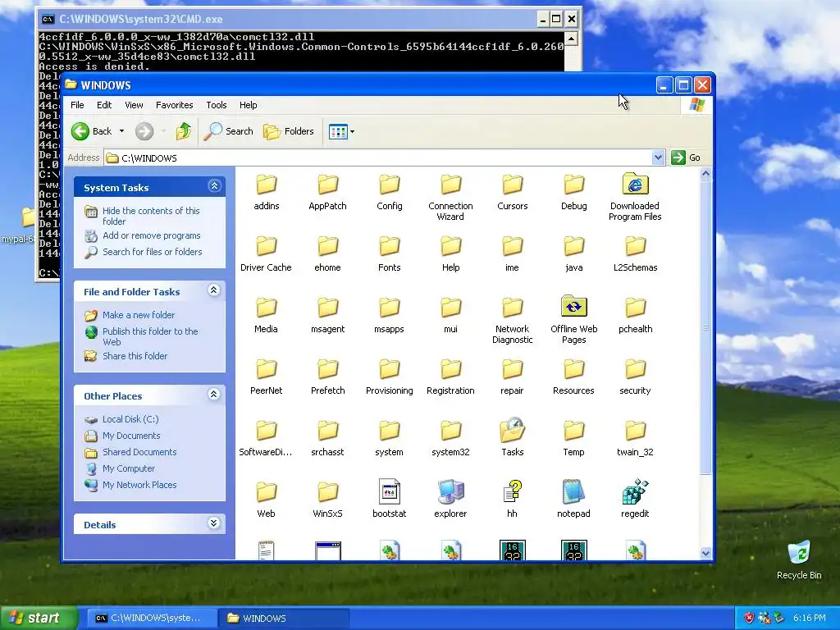
Task: Select the Downloaded Program Files folder icon
Action: 636,185
